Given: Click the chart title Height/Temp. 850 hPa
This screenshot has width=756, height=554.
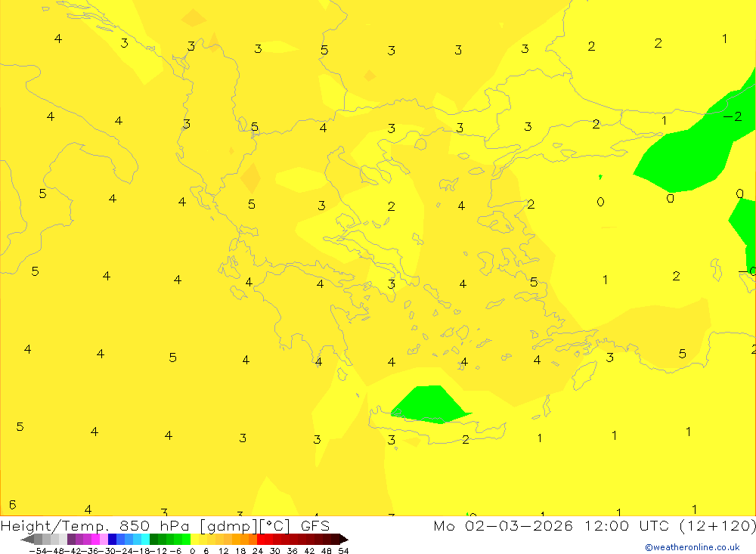Looking at the screenshot, I should click(95, 526).
